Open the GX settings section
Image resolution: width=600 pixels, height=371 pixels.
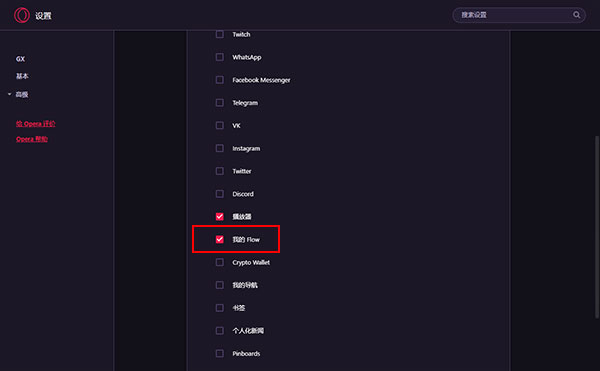pos(20,59)
